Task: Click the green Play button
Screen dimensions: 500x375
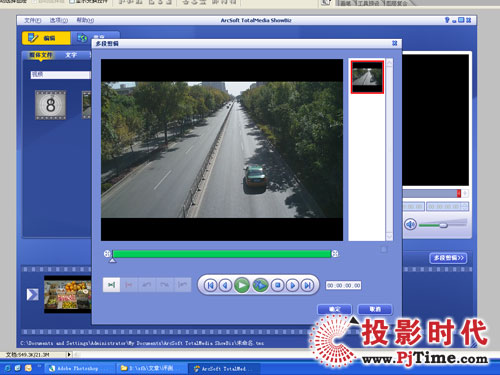Action: click(242, 285)
